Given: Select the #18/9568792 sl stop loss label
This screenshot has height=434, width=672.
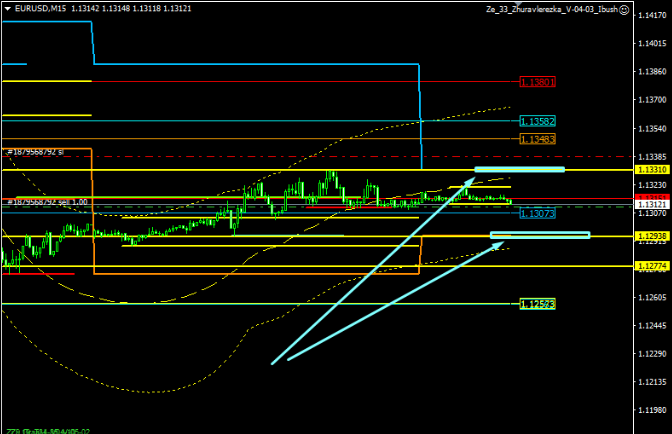Looking at the screenshot, I should (36, 152).
